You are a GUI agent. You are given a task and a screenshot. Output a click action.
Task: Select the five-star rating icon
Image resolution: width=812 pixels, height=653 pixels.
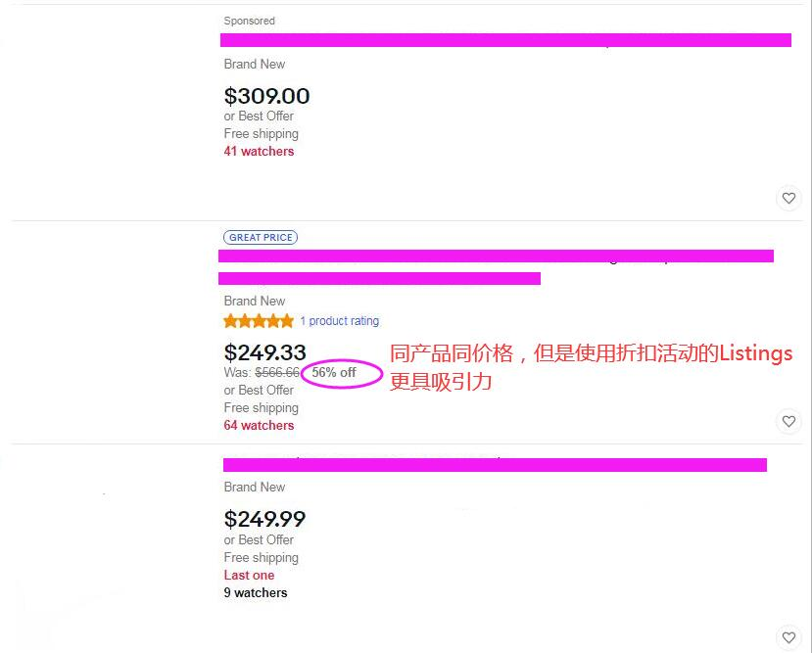(258, 320)
